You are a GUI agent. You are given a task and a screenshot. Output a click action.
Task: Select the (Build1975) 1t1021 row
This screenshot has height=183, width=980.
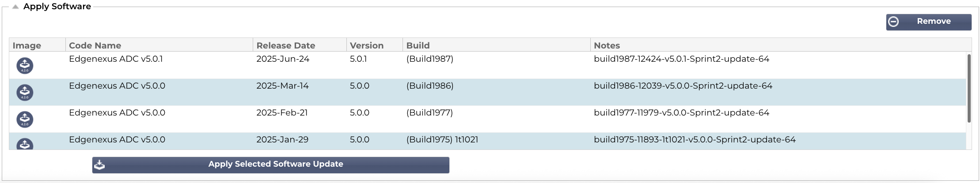click(487, 141)
